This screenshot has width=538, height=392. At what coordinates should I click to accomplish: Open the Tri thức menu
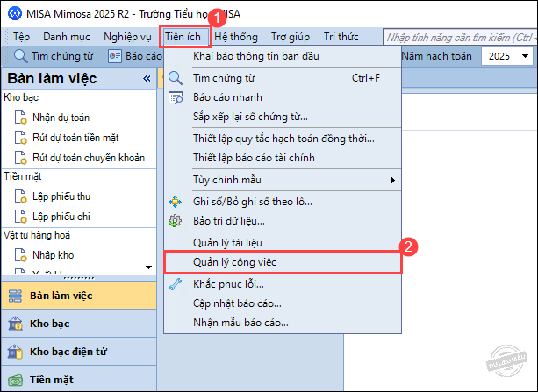click(341, 37)
